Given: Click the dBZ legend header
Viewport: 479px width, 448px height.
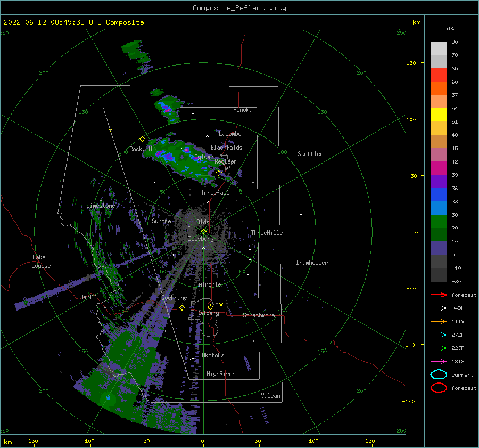Looking at the screenshot, I should point(451,28).
